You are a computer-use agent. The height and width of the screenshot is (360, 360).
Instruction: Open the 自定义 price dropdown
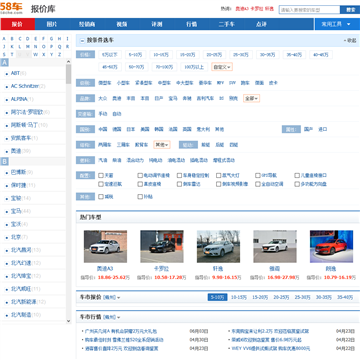(222, 67)
